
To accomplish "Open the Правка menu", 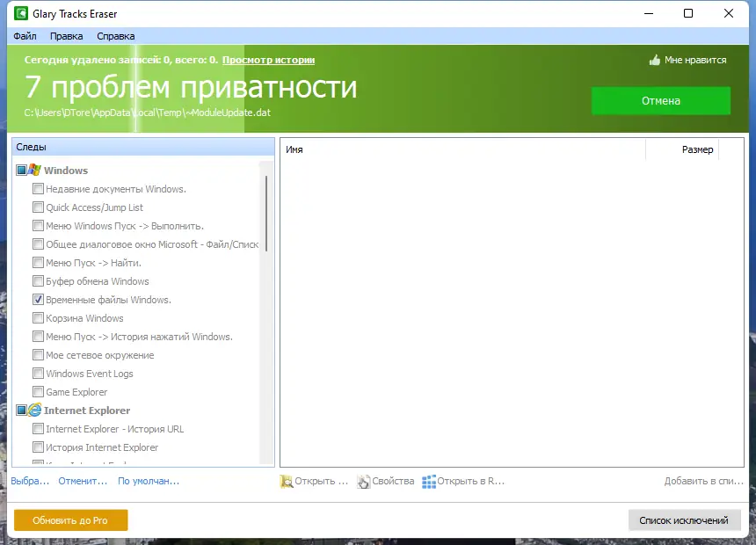I will click(67, 36).
